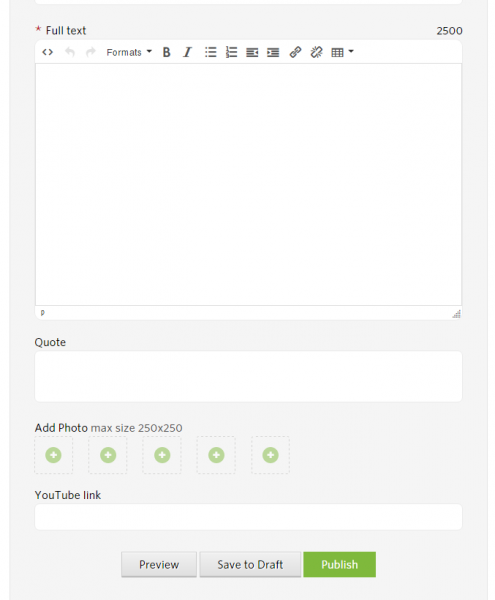Publish the post
The image size is (495, 600).
[339, 564]
